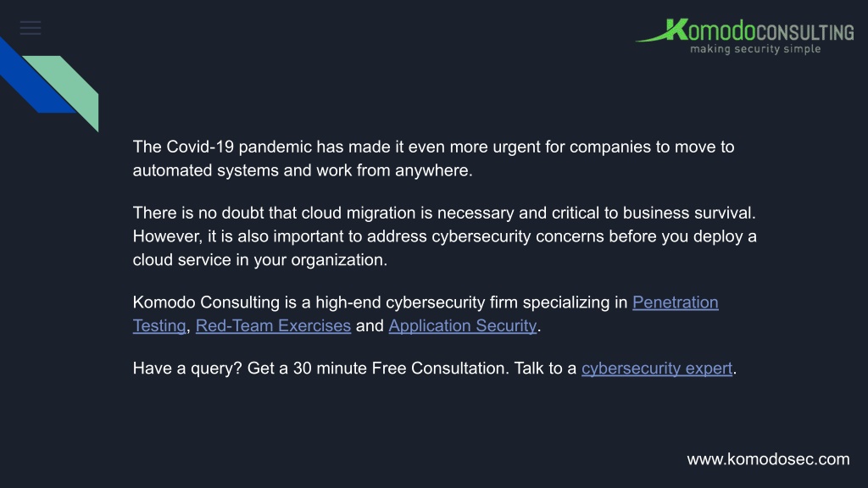Viewport: 868px width, 488px height.
Task: Click the www.komodosec.com address
Action: point(768,459)
